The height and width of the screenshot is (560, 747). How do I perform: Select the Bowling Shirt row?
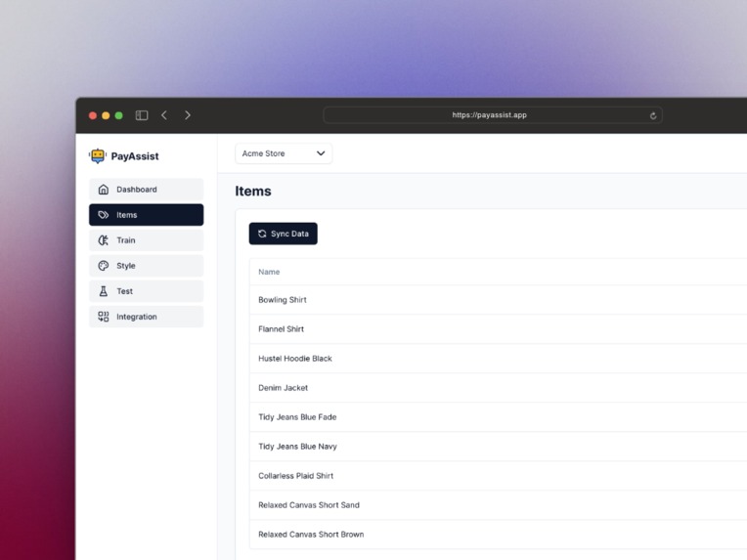499,300
